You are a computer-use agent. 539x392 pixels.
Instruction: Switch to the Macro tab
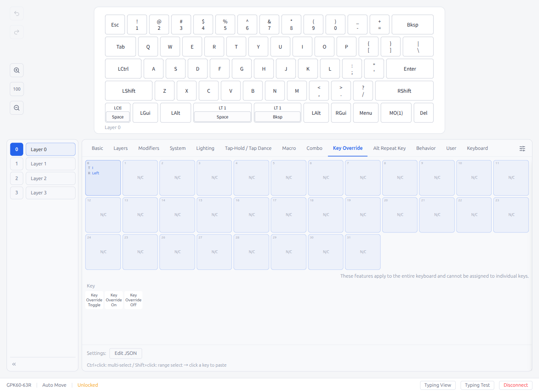(289, 148)
